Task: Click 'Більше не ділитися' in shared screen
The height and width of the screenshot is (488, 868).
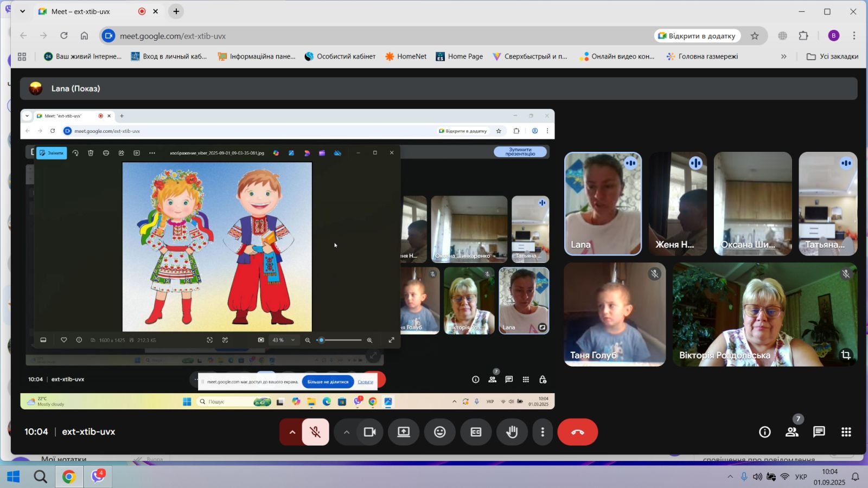Action: 328,382
